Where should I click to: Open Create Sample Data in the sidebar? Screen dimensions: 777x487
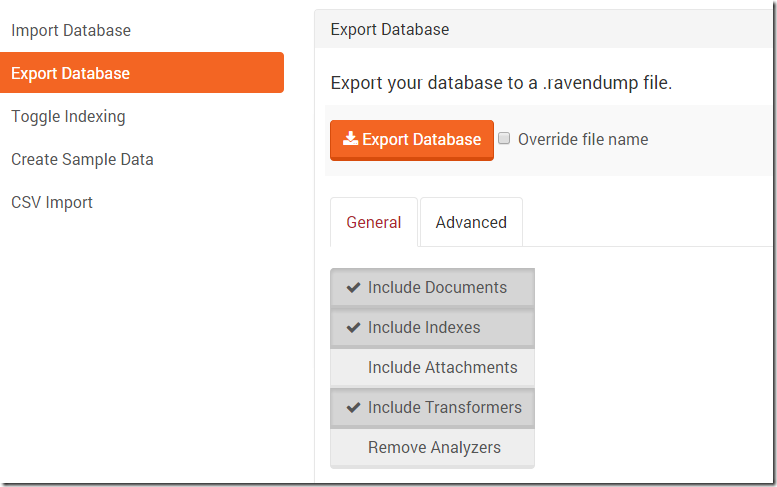pyautogui.click(x=82, y=160)
